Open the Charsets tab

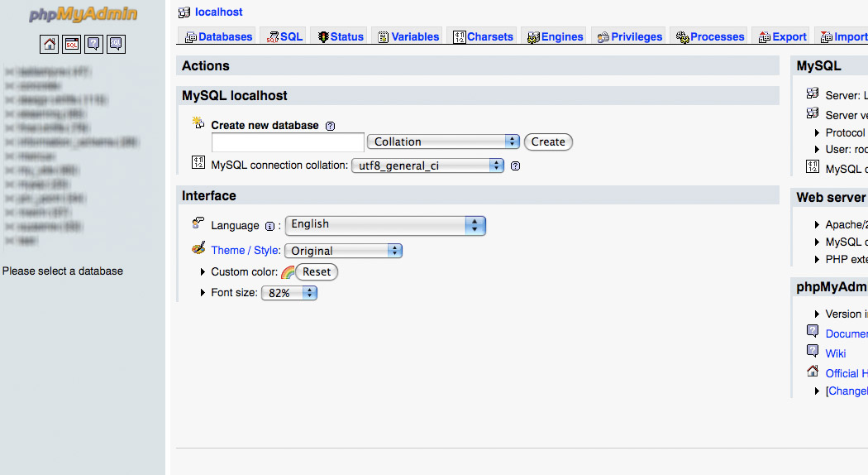(x=483, y=36)
